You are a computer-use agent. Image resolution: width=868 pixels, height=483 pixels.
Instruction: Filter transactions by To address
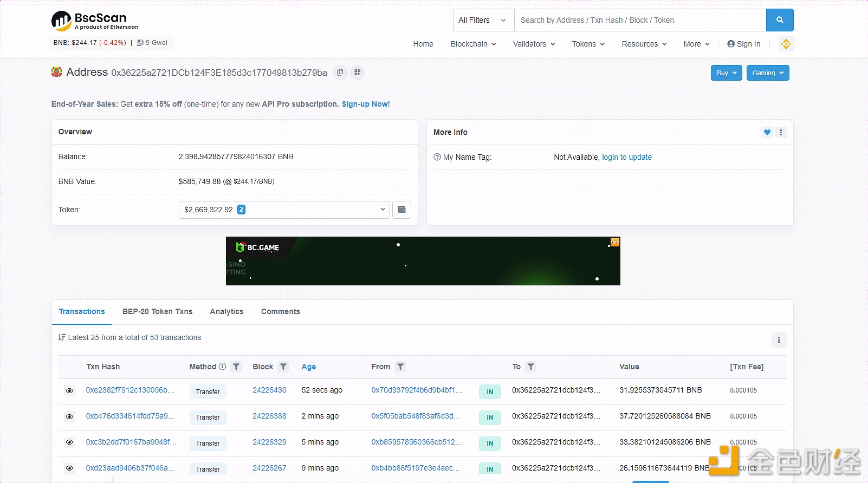click(x=531, y=367)
